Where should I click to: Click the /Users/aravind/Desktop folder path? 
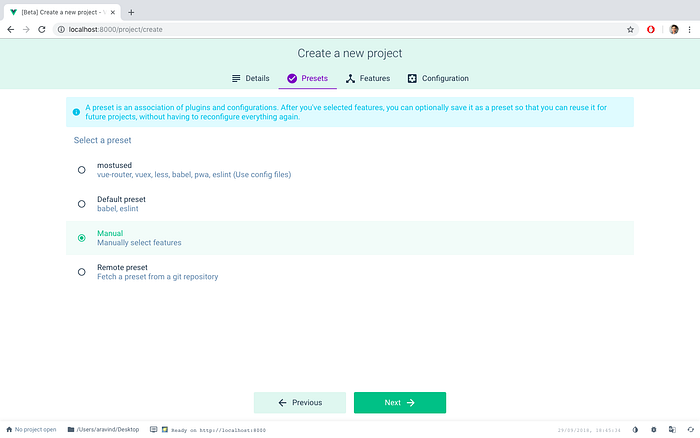pos(104,430)
